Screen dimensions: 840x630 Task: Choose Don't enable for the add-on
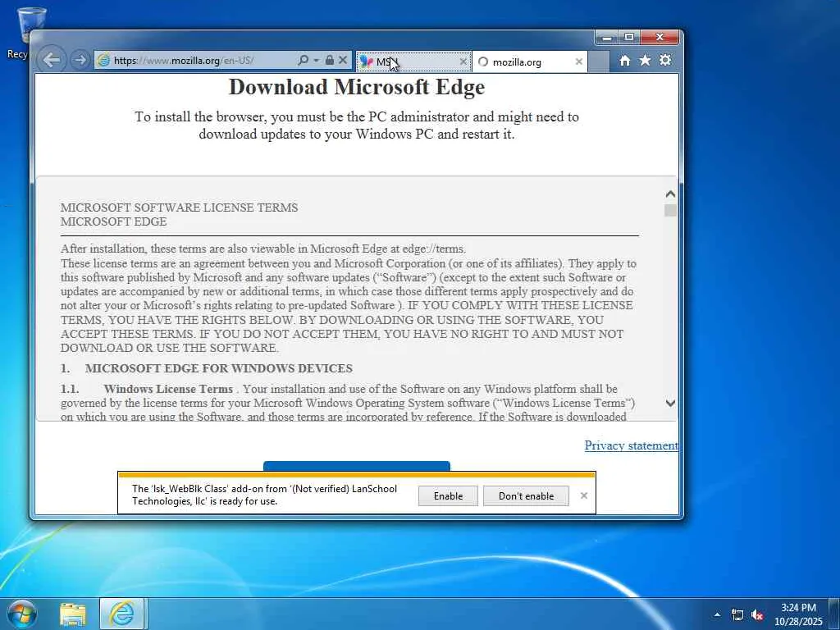(526, 496)
